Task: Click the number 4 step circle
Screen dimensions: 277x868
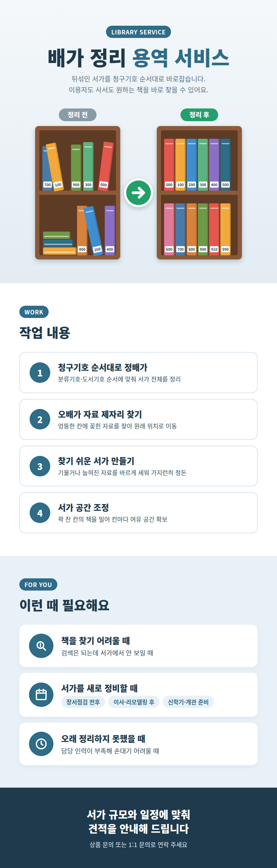Action: (40, 513)
